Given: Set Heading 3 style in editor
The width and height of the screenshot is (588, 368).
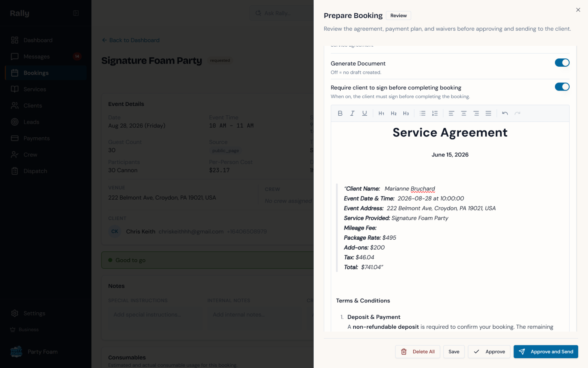Looking at the screenshot, I should pos(406,113).
